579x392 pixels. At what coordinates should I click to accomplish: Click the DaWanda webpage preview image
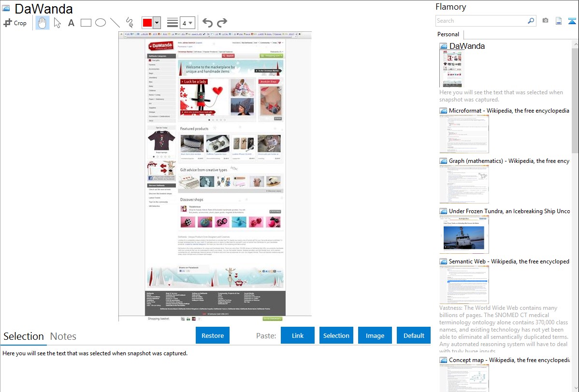click(215, 176)
